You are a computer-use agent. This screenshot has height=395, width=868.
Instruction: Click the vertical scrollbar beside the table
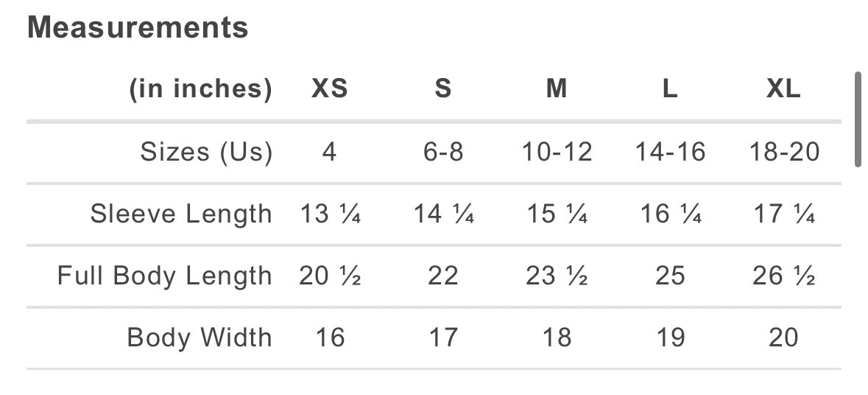(857, 119)
